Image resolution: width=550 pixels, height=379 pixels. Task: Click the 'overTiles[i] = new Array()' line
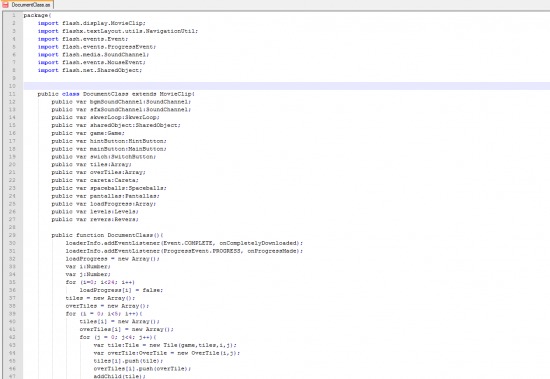coord(127,329)
